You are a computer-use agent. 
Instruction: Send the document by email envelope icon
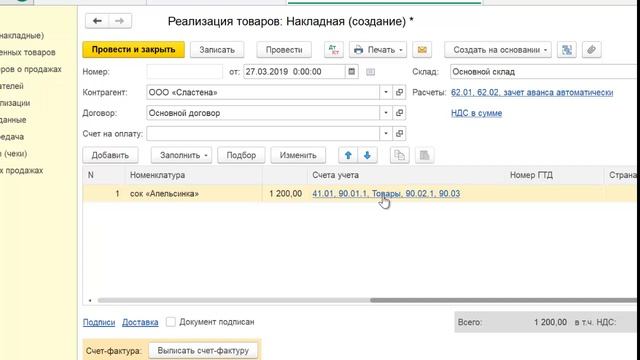[x=422, y=50]
